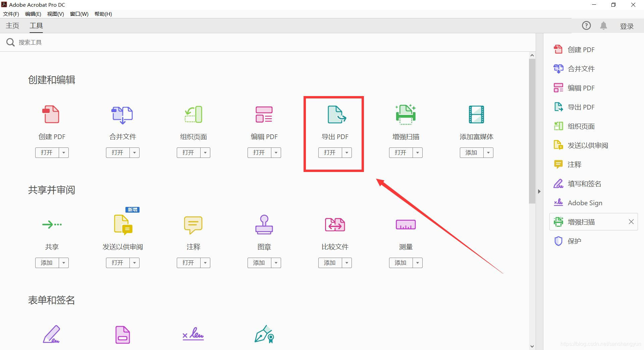The image size is (644, 350).
Task: Click 打开 button under 发送以供审阅
Action: click(x=118, y=263)
